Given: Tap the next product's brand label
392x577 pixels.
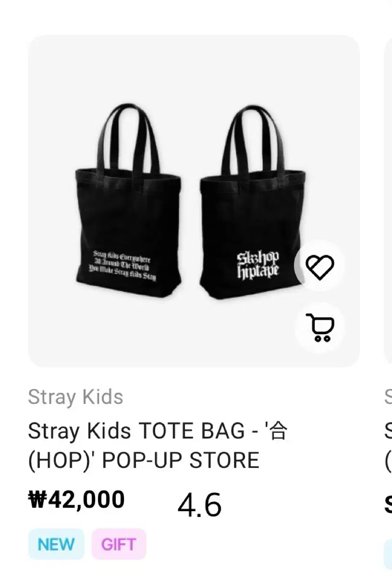Looking at the screenshot, I should pos(388,397).
